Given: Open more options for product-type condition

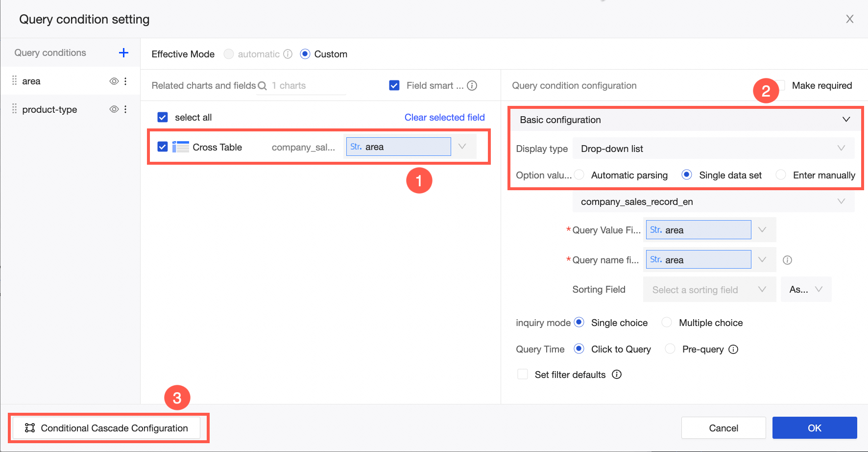Looking at the screenshot, I should [x=126, y=109].
